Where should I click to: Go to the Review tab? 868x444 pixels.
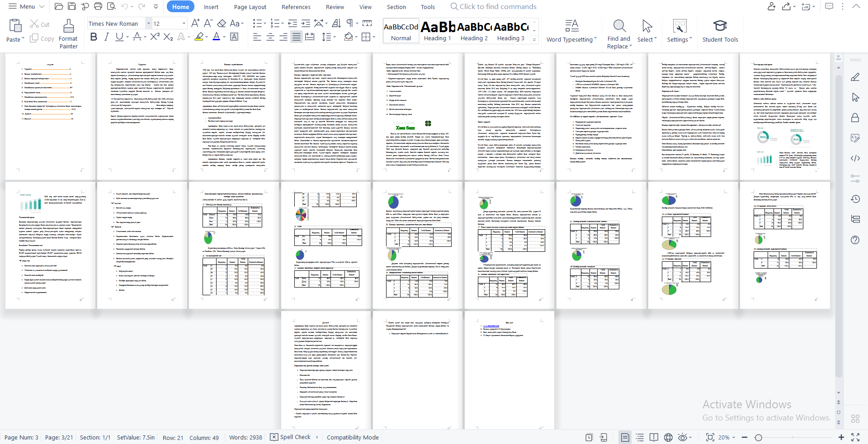tap(335, 7)
